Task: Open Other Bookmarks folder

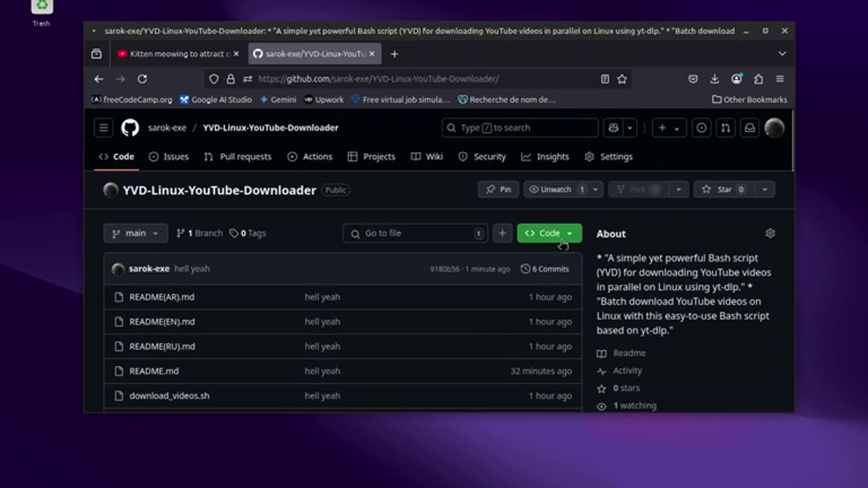Action: pyautogui.click(x=749, y=100)
